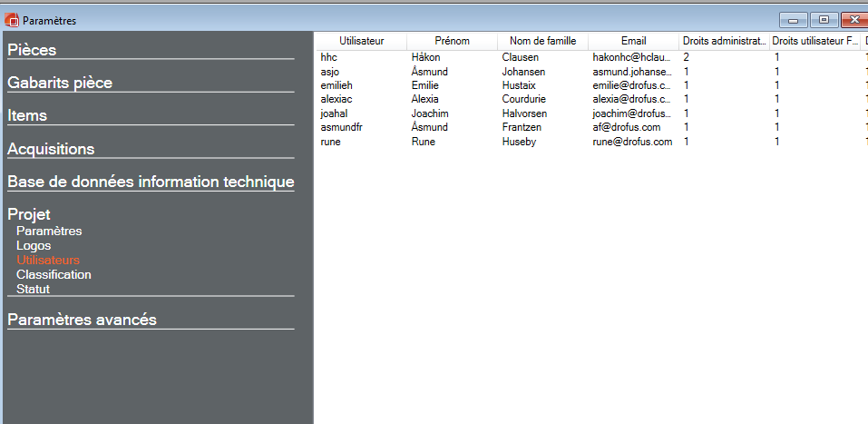Open the Statut sub-item
Viewport: 868px width, 424px height.
[33, 289]
